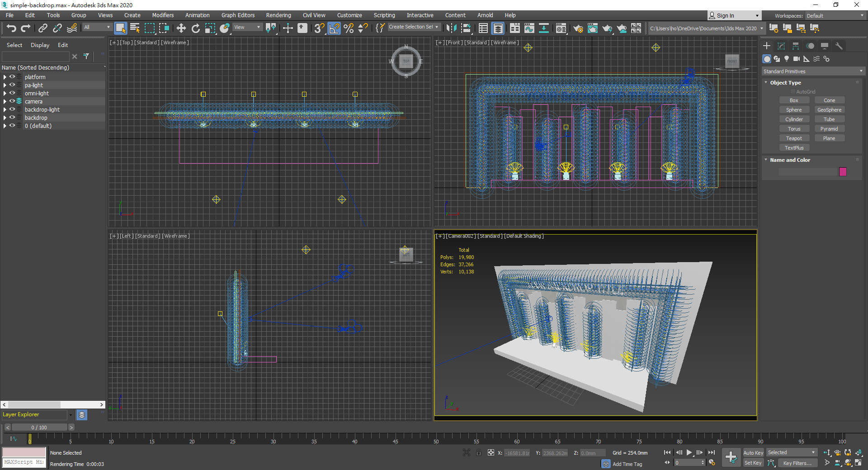Click the pink object color swatch
The image size is (868, 470).
pyautogui.click(x=843, y=172)
